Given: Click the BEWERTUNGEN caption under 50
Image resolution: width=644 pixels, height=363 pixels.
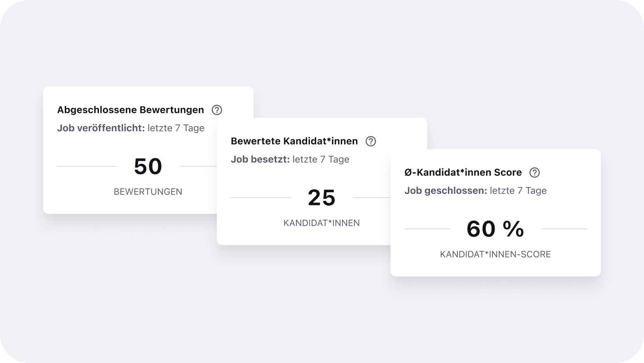Looking at the screenshot, I should click(148, 192).
